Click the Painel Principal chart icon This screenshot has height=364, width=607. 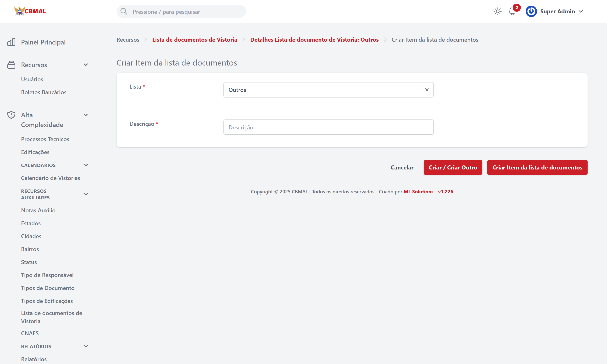click(11, 42)
